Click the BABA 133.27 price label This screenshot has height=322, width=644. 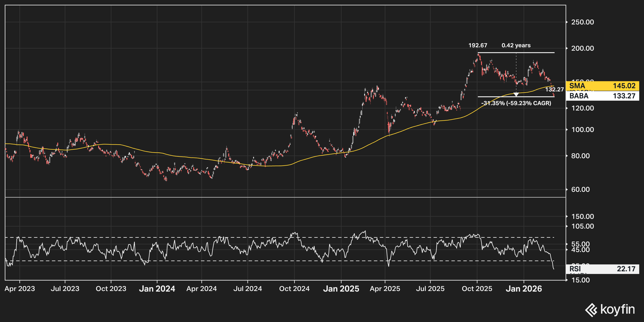click(x=602, y=96)
